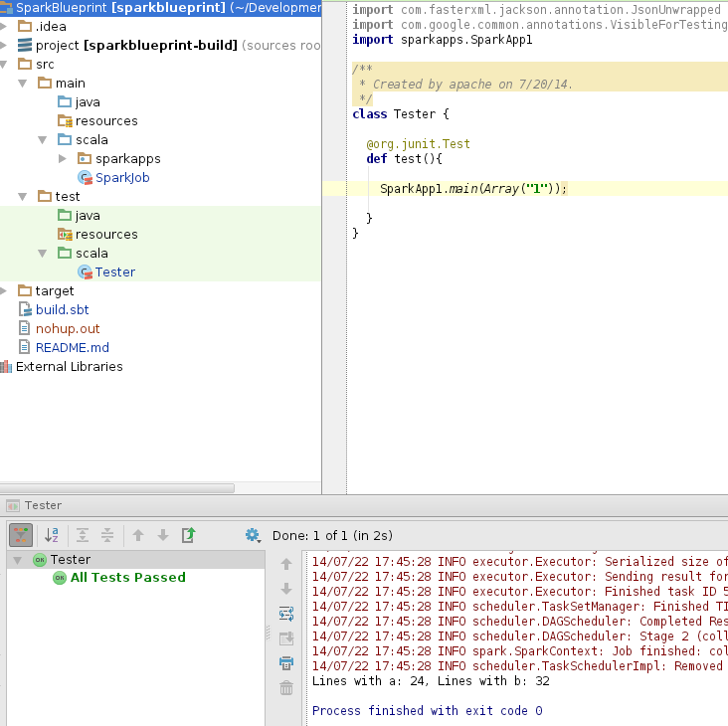Click the Tester Scala class icon

click(x=85, y=272)
